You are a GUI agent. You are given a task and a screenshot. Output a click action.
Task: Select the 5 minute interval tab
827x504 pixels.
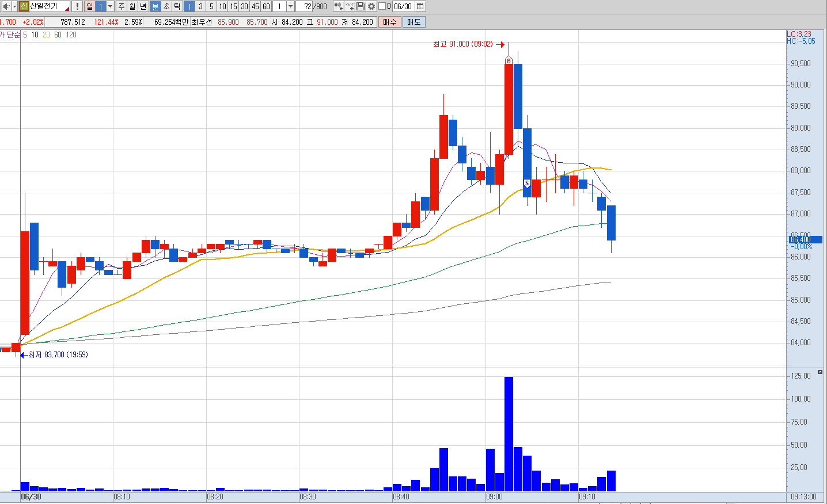click(211, 6)
